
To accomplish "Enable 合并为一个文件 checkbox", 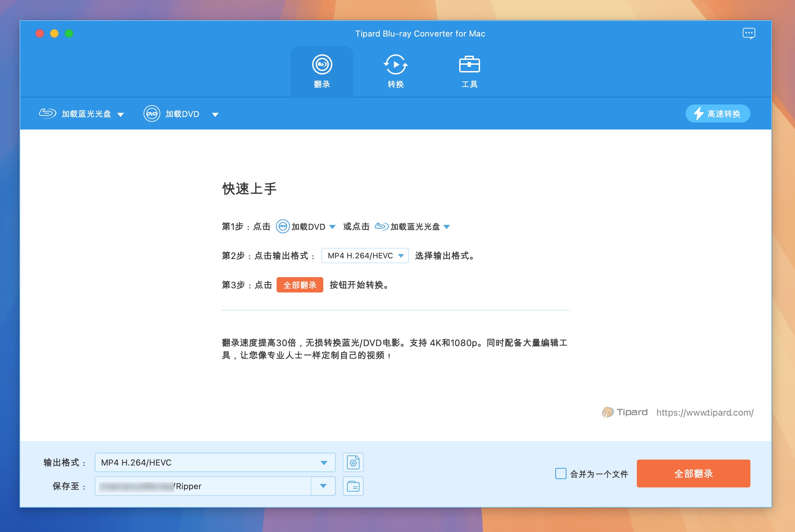I will [561, 474].
